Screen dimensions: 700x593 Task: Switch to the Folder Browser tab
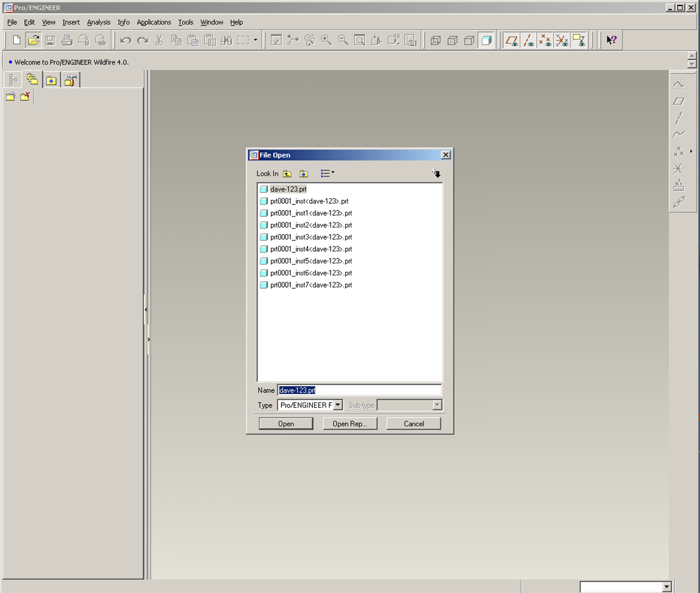pos(32,80)
